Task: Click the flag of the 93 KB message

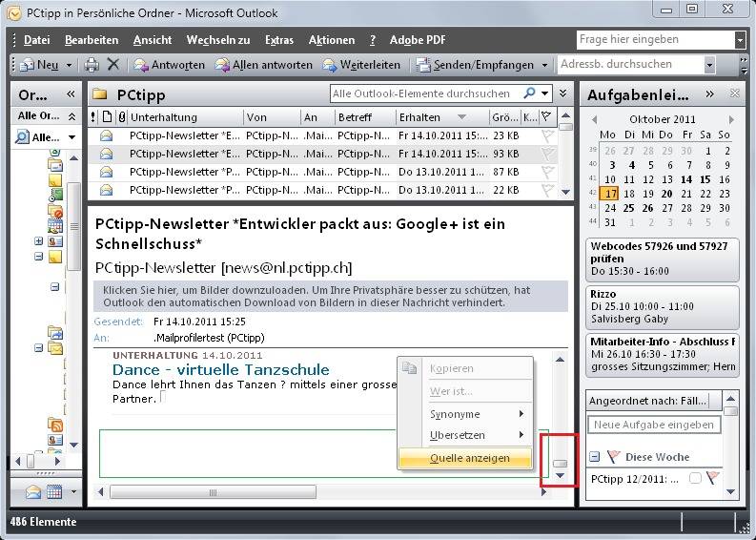Action: click(x=547, y=154)
